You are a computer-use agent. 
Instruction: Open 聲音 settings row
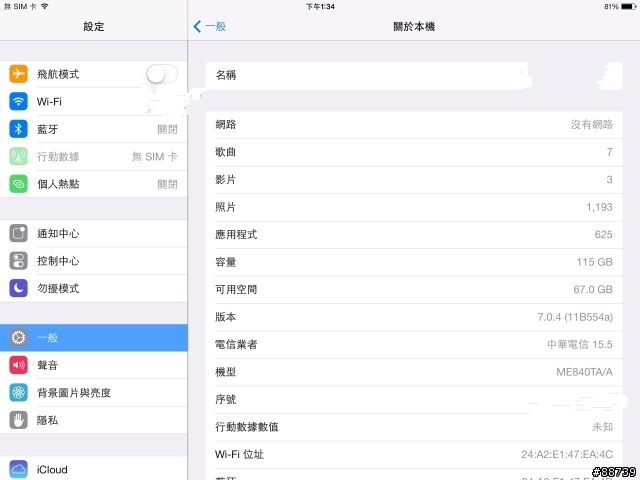click(93, 365)
